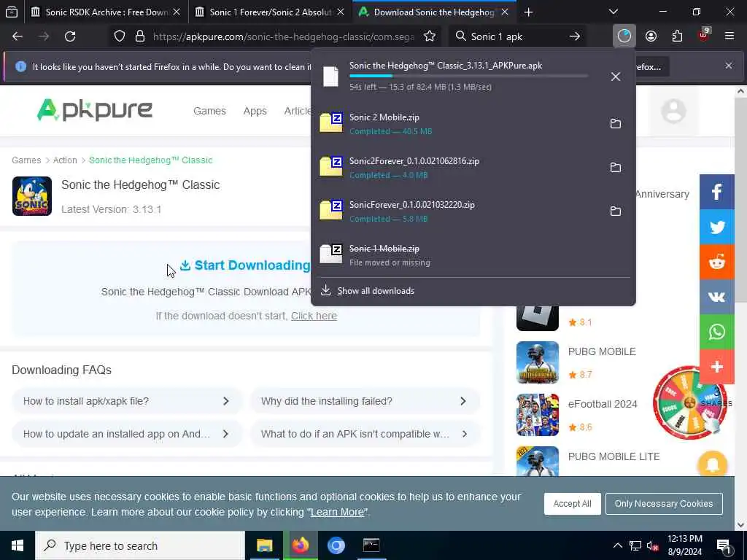Open File Explorer from taskbar
The width and height of the screenshot is (747, 560).
pos(264,545)
